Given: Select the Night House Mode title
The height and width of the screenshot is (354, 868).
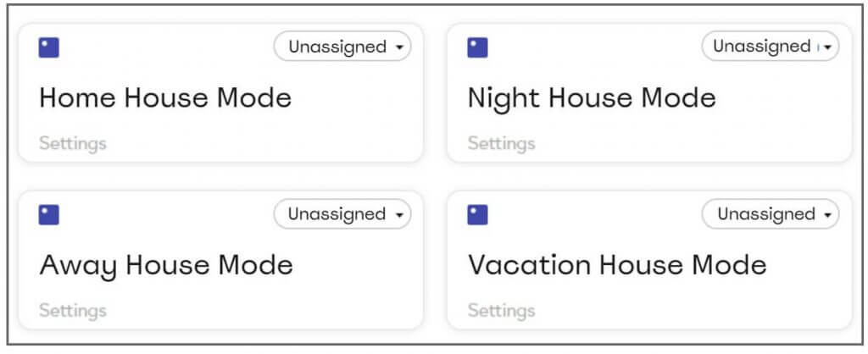Looking at the screenshot, I should (591, 99).
